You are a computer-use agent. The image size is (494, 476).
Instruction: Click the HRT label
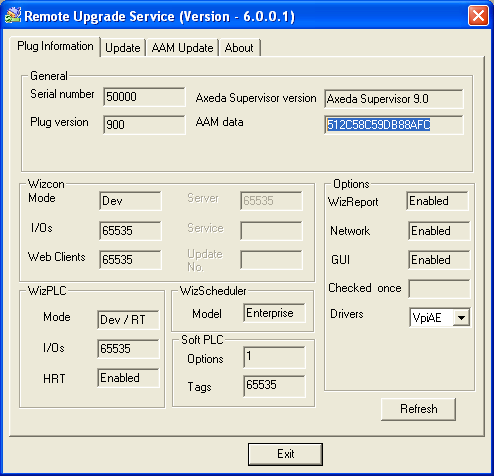tap(54, 379)
